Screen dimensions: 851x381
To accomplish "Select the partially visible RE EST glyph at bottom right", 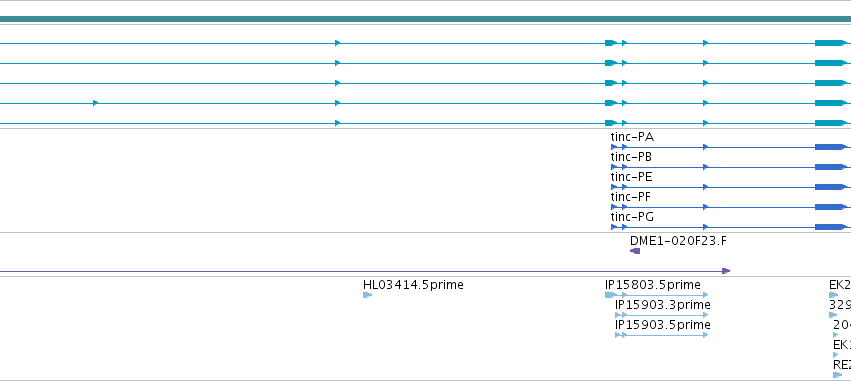I will click(837, 375).
